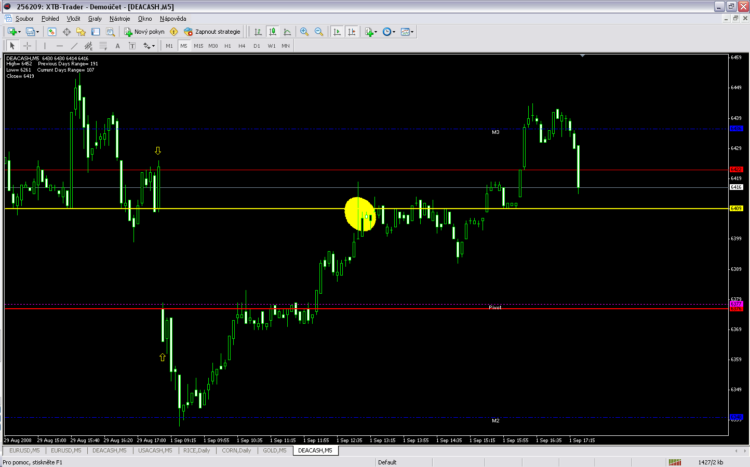This screenshot has width=750, height=467.
Task: Toggle the chart shift button
Action: pyautogui.click(x=351, y=32)
